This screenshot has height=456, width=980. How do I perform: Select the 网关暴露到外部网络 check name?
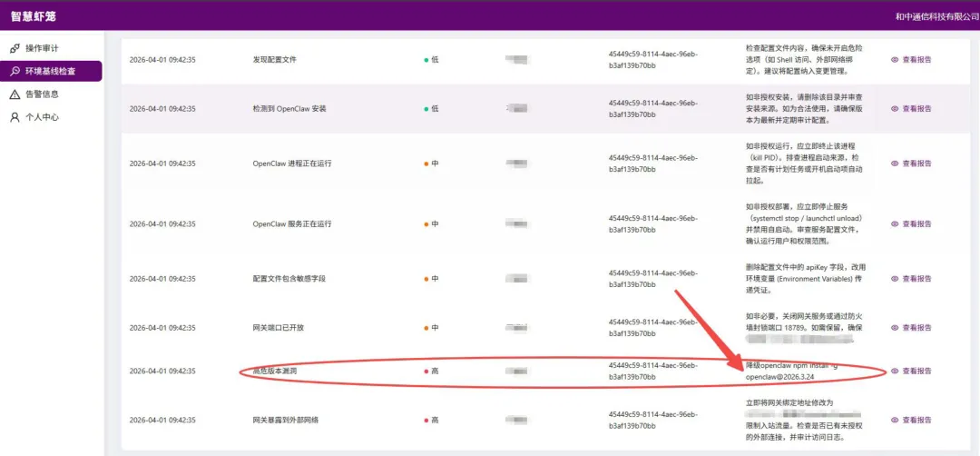click(286, 420)
